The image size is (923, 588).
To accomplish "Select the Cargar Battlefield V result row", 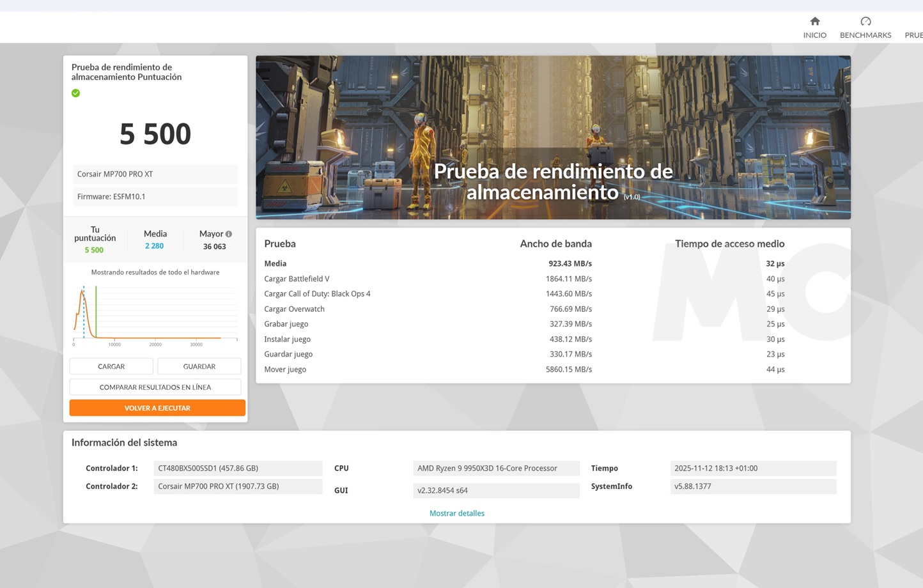I will (297, 278).
